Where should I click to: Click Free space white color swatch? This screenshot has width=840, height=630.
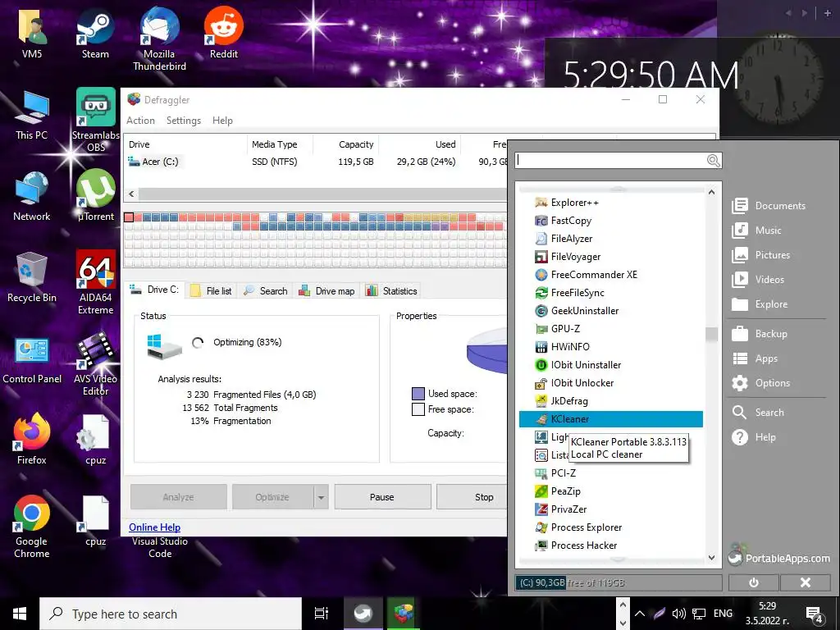pyautogui.click(x=418, y=409)
